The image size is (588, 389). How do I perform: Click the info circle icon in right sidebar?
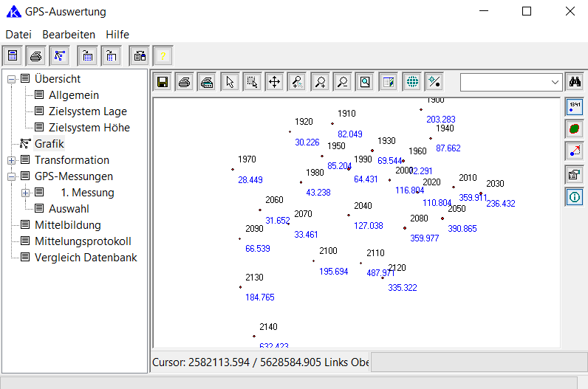(574, 196)
